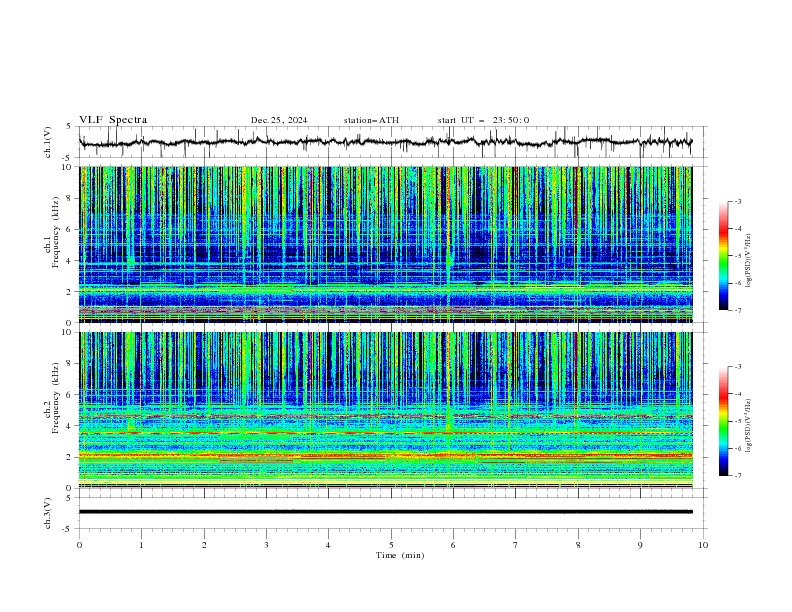Click time axis tick label "9"
The image size is (792, 612).
click(x=640, y=545)
